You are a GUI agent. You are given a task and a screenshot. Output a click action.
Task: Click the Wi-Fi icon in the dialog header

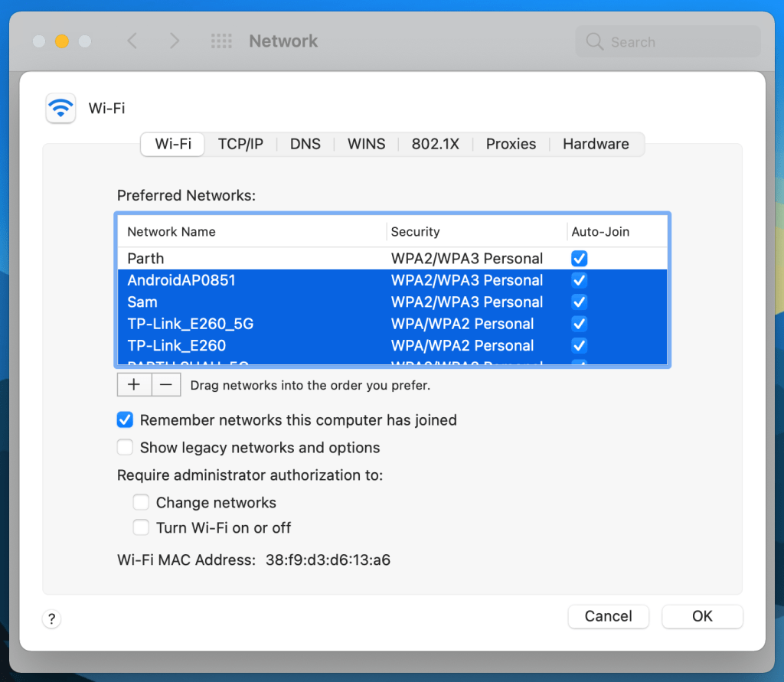[x=60, y=108]
